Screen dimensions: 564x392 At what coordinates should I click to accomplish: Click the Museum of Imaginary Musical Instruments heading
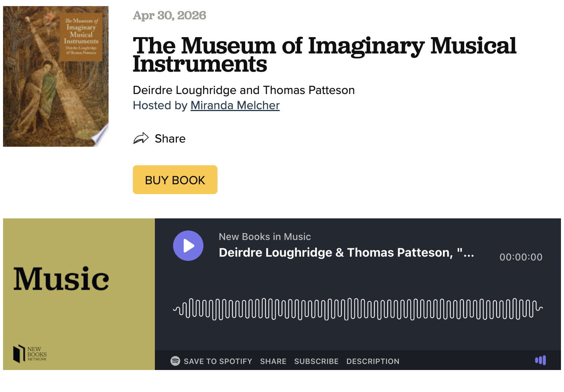[x=325, y=55]
